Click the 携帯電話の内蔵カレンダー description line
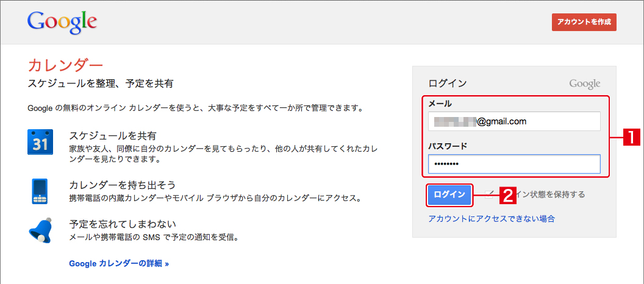644x284 pixels. point(215,199)
